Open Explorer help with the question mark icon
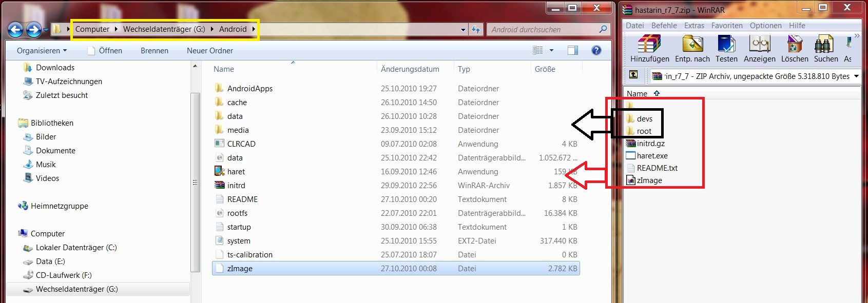This screenshot has width=868, height=303. tap(596, 50)
